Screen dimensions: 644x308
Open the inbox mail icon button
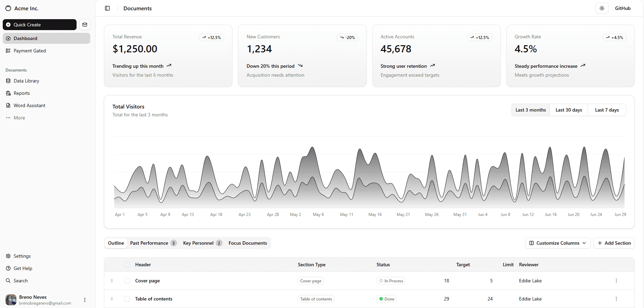(x=85, y=25)
